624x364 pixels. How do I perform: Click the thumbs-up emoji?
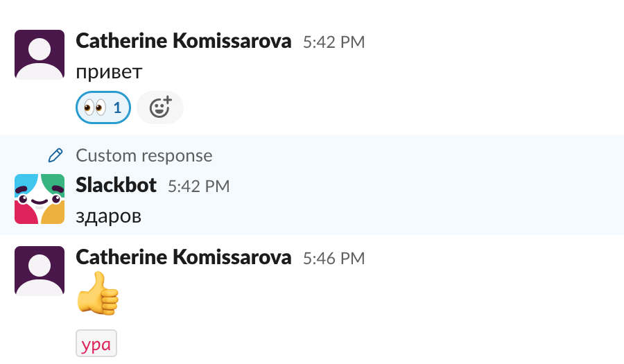(98, 293)
